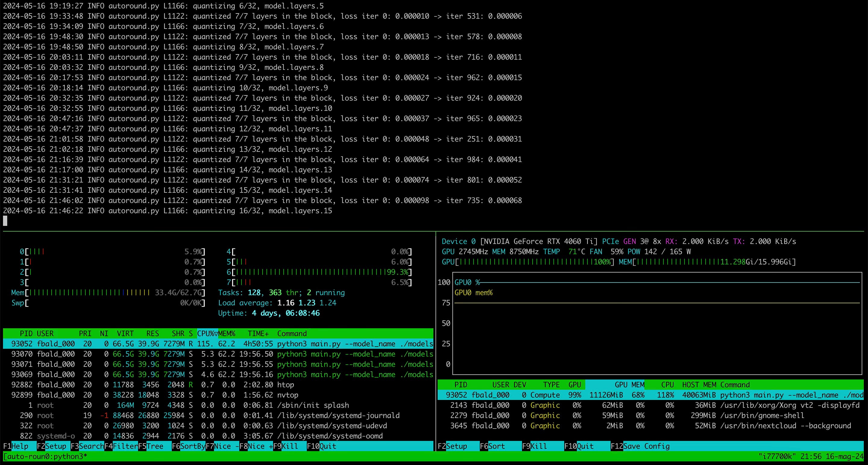Viewport: 868px width, 465px height.
Task: Select htop process row PID 93069
Action: [x=218, y=374]
